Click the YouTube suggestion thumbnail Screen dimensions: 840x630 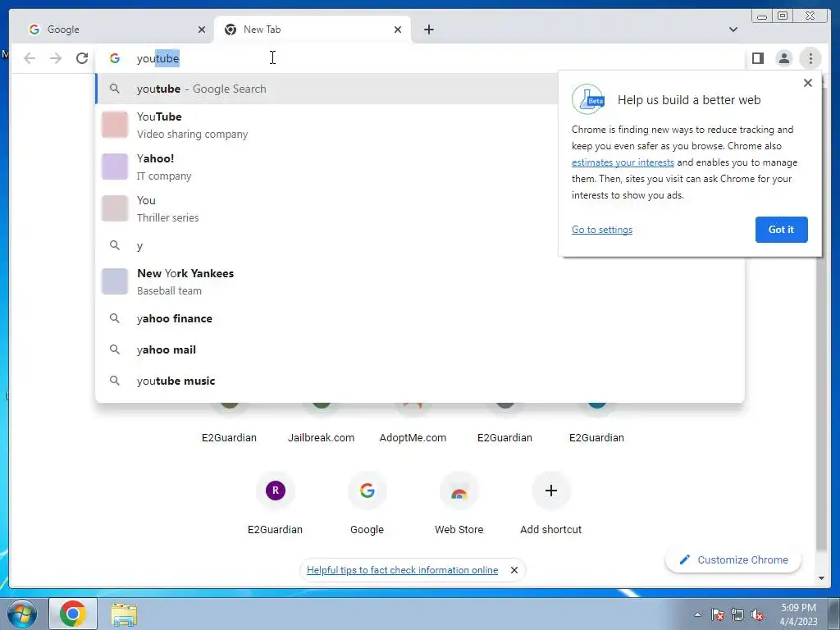pos(115,125)
